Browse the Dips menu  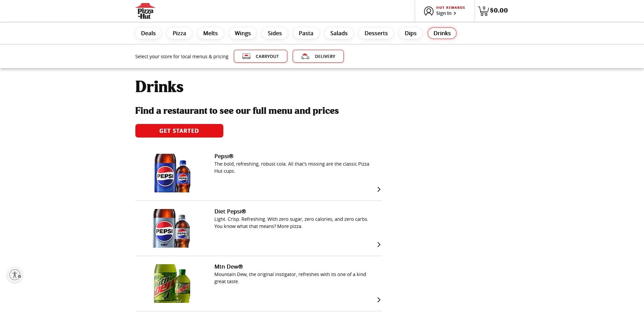point(410,33)
